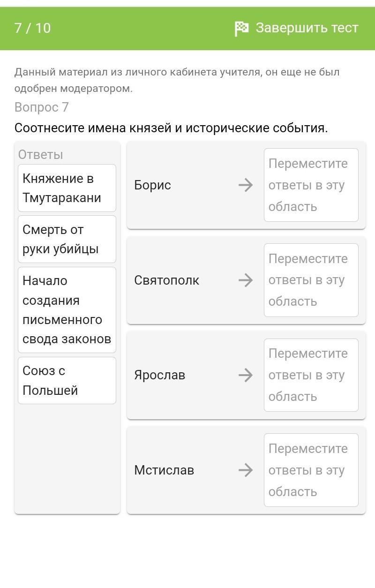
Task: Select the Смерть от руки убийцы answer card
Action: (67, 239)
